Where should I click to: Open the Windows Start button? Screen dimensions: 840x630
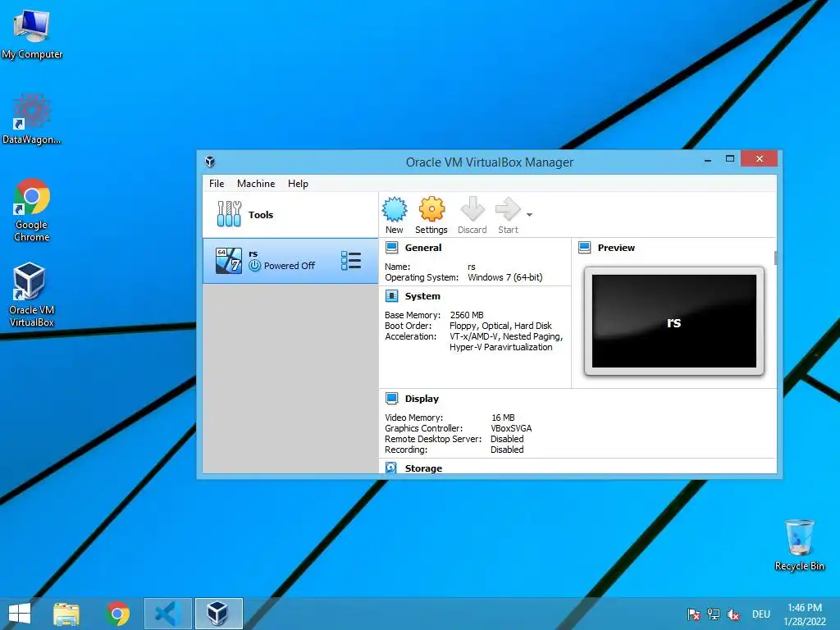(20, 614)
